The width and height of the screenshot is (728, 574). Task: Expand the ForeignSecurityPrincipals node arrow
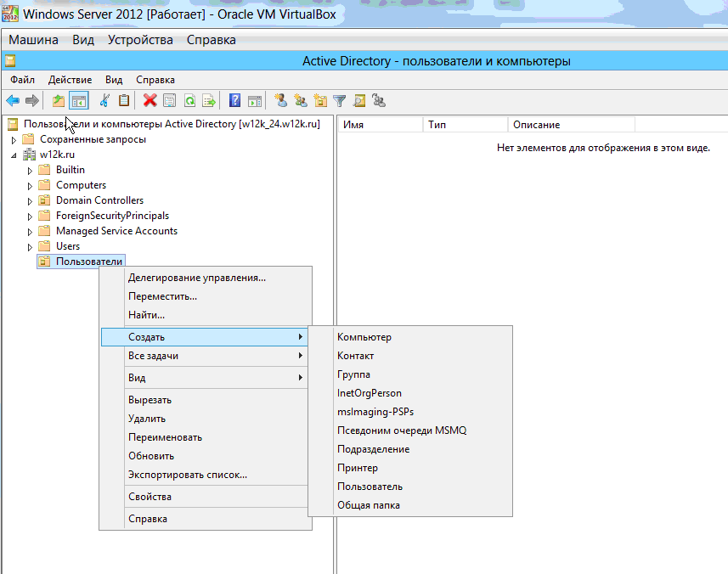point(30,217)
